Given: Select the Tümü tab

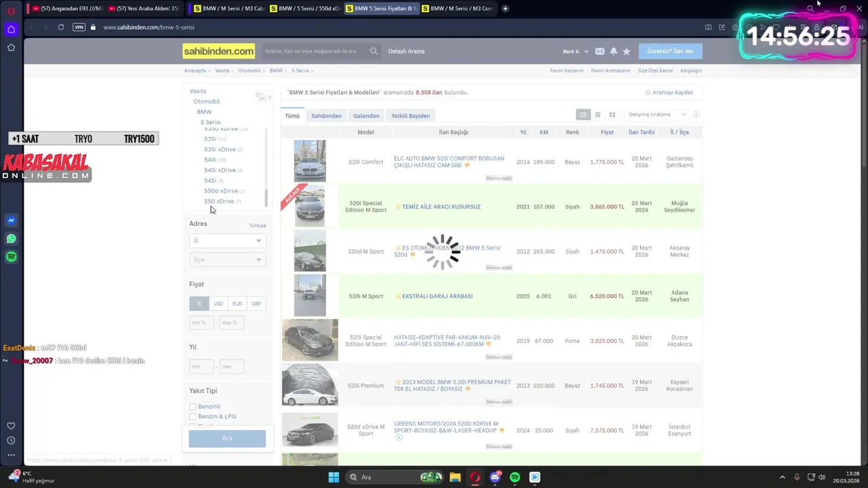Looking at the screenshot, I should (x=292, y=116).
